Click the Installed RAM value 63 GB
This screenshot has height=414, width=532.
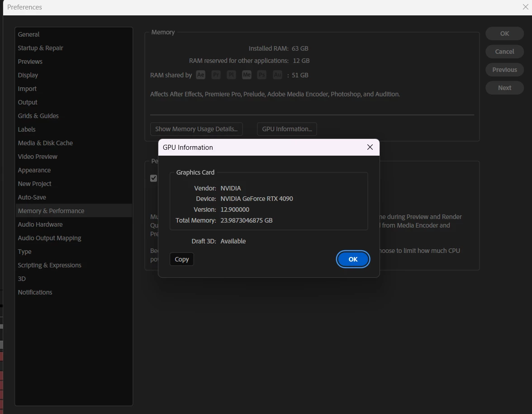[x=300, y=48]
